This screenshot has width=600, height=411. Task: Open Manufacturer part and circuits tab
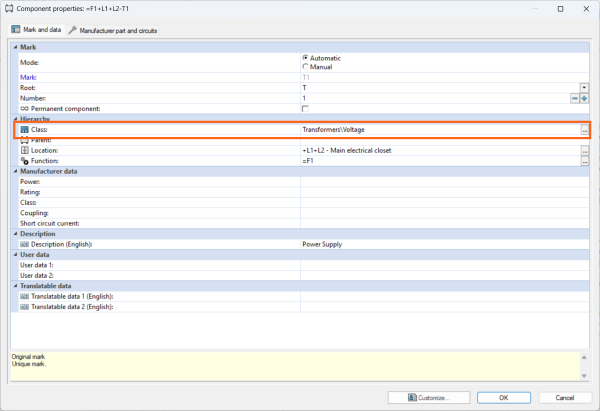[x=113, y=31]
